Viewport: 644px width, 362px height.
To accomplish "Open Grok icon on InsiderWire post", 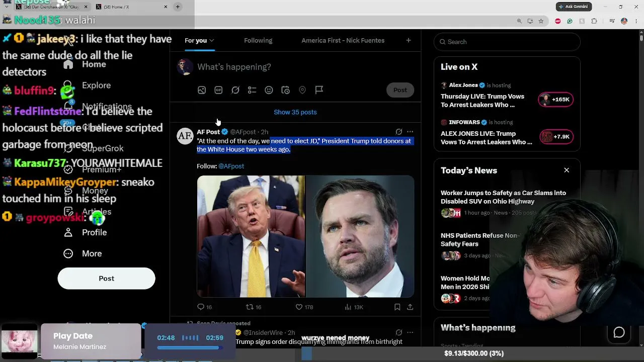I will [399, 332].
